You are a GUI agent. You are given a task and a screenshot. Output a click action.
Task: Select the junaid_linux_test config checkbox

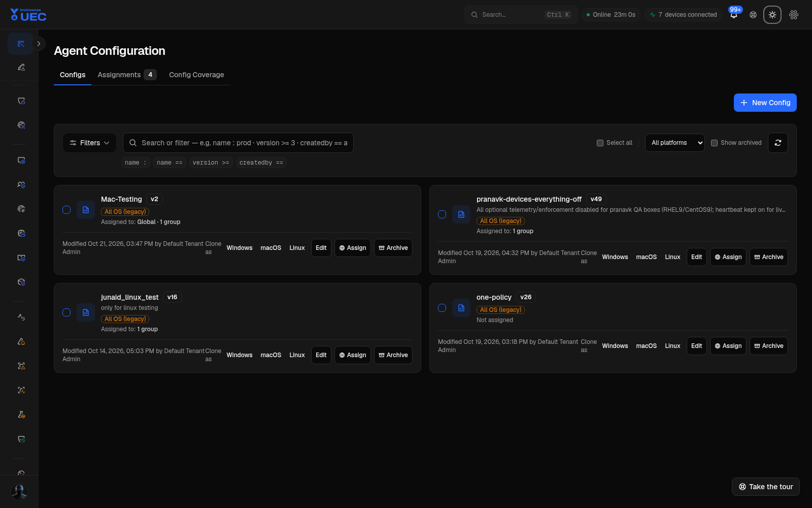pyautogui.click(x=66, y=312)
